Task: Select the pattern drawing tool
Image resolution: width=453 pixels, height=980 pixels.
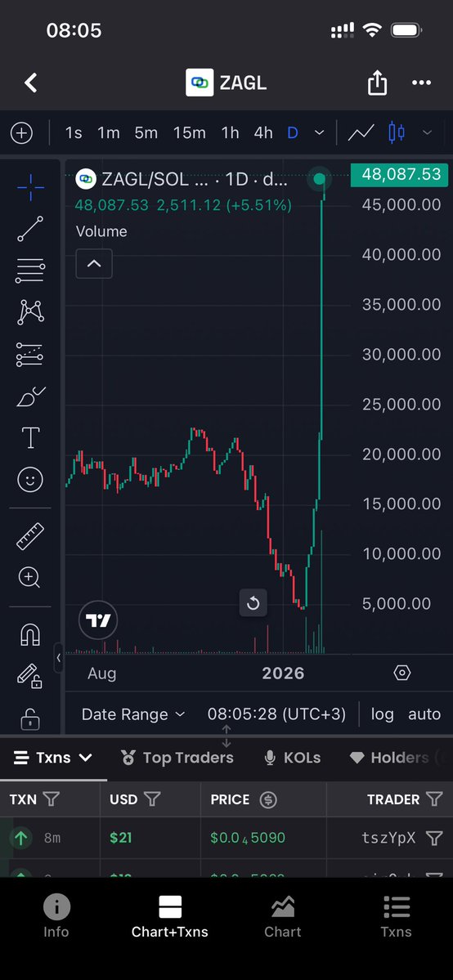Action: pos(30,312)
